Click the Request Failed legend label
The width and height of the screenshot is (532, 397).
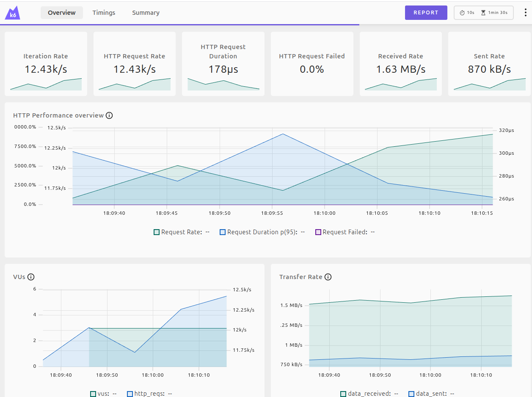coord(345,232)
